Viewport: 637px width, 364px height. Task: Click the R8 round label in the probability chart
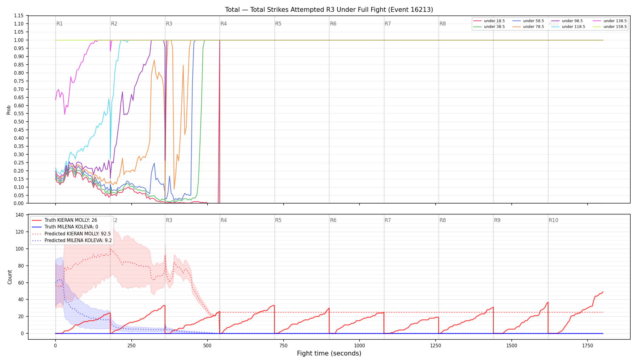pos(443,24)
